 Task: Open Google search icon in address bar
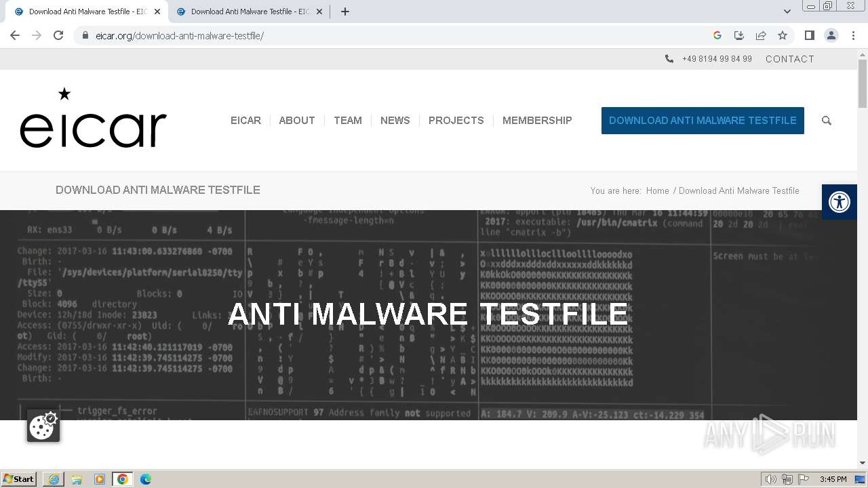point(717,35)
